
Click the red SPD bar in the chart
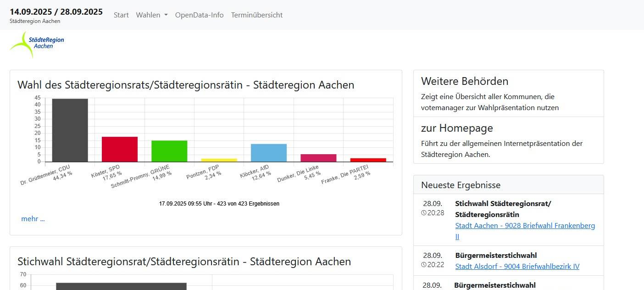click(x=120, y=149)
